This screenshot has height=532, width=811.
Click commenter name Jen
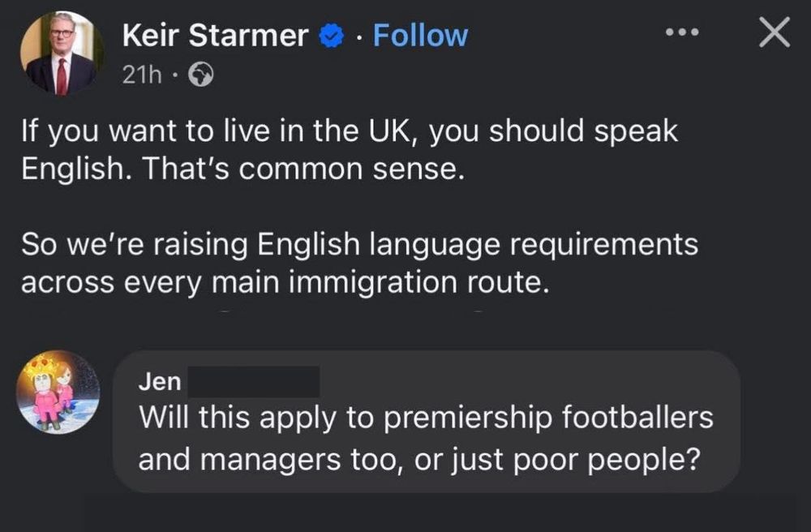158,380
